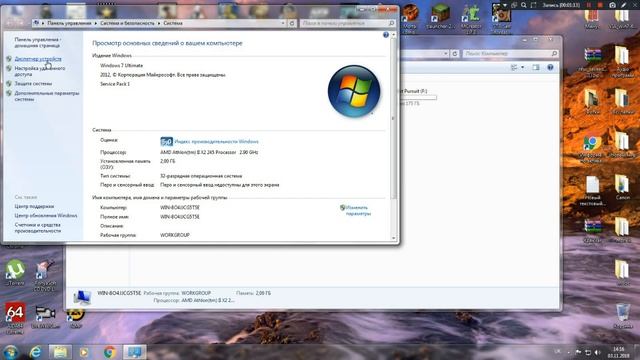Switch to the System taskbar window button

(135, 352)
